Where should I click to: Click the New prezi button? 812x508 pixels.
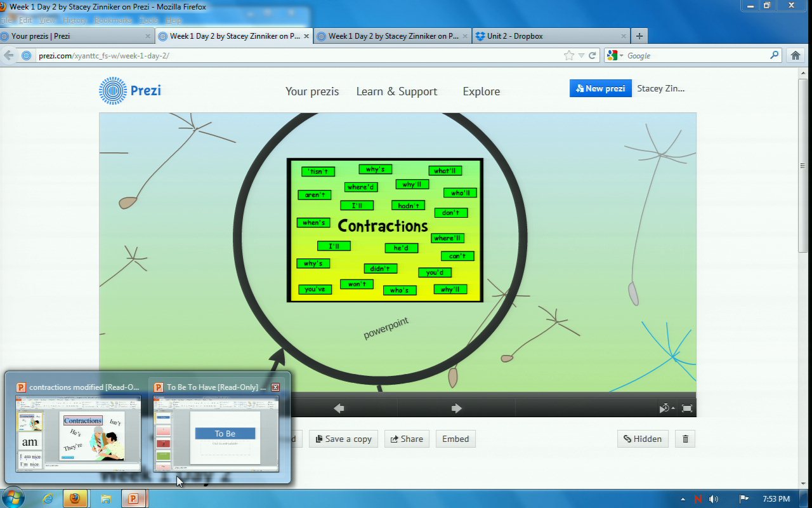pos(600,89)
